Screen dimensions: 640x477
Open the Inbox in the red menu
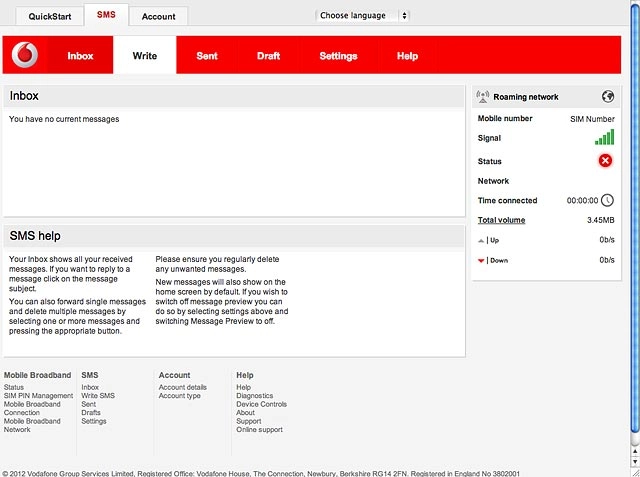pos(80,55)
